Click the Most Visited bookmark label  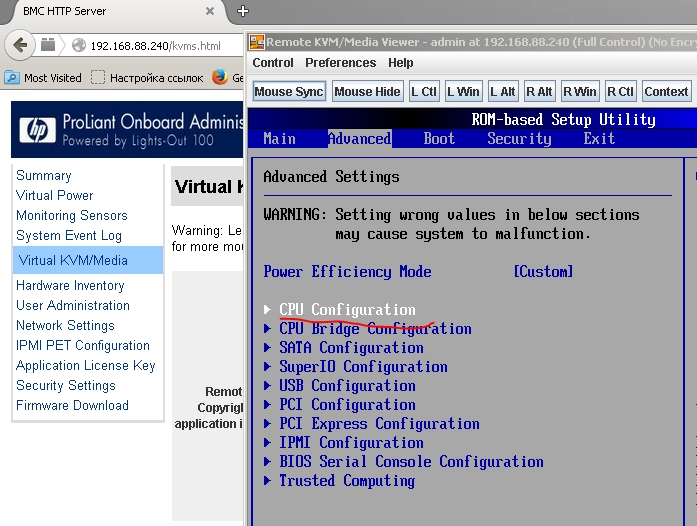pyautogui.click(x=53, y=78)
